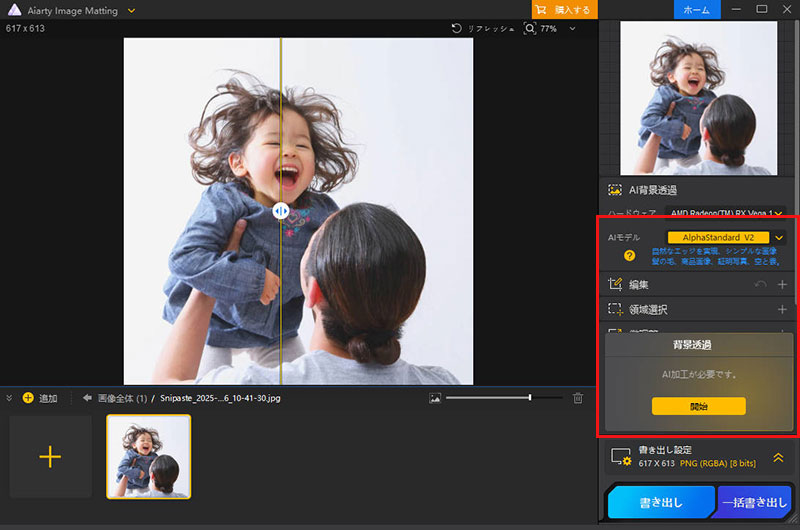Click the 617 x 613 dimension text top-left
The image size is (800, 530).
click(x=26, y=29)
